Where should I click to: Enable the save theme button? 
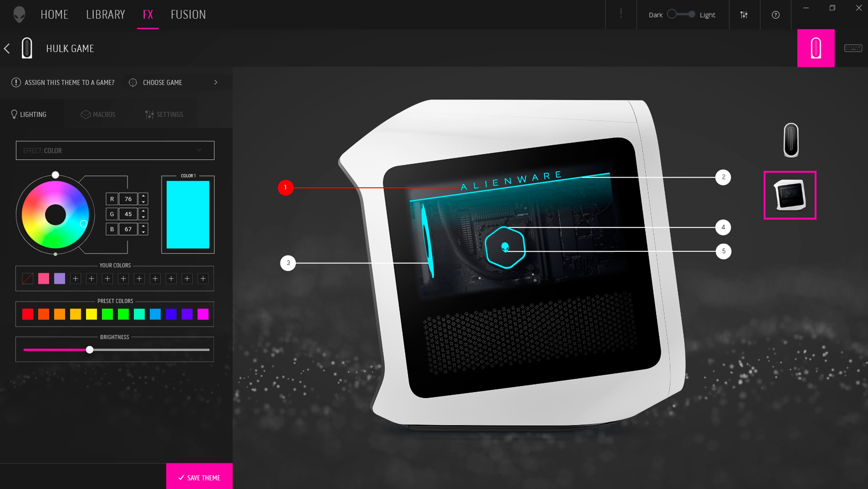coord(199,477)
